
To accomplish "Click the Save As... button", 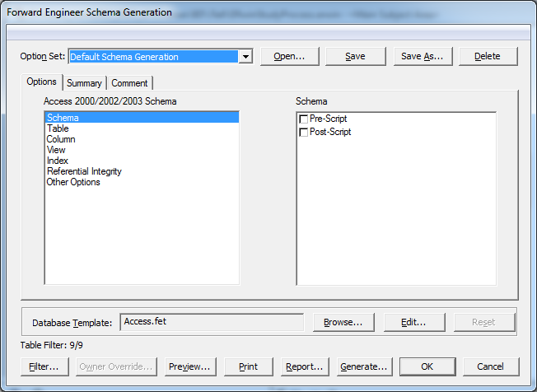I will (x=423, y=56).
